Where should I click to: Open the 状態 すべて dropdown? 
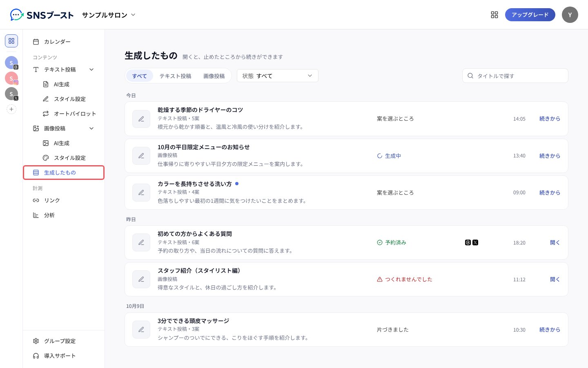[278, 76]
